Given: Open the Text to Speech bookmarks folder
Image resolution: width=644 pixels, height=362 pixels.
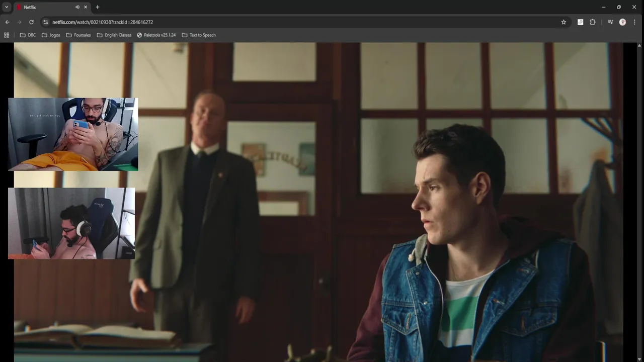Looking at the screenshot, I should (199, 35).
